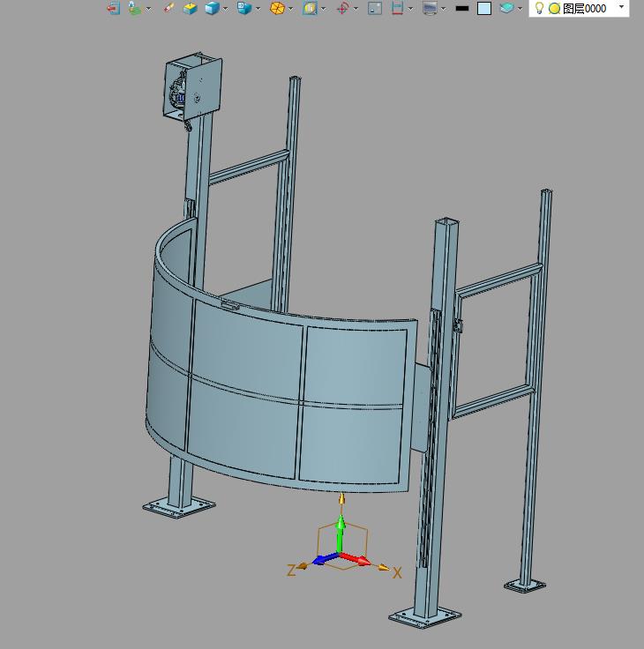Viewport: 644px width, 649px height.
Task: Click the green layer paint tool icon
Action: (x=135, y=8)
